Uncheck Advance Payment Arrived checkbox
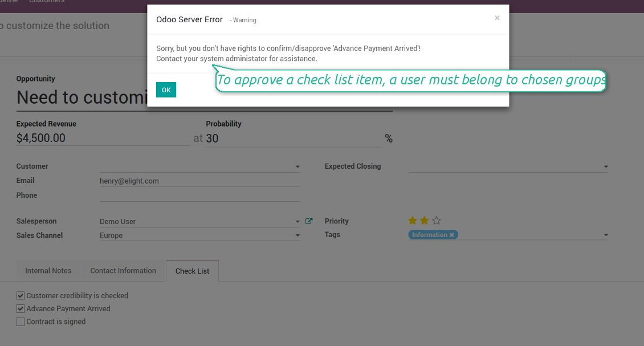644x346 pixels. 21,309
